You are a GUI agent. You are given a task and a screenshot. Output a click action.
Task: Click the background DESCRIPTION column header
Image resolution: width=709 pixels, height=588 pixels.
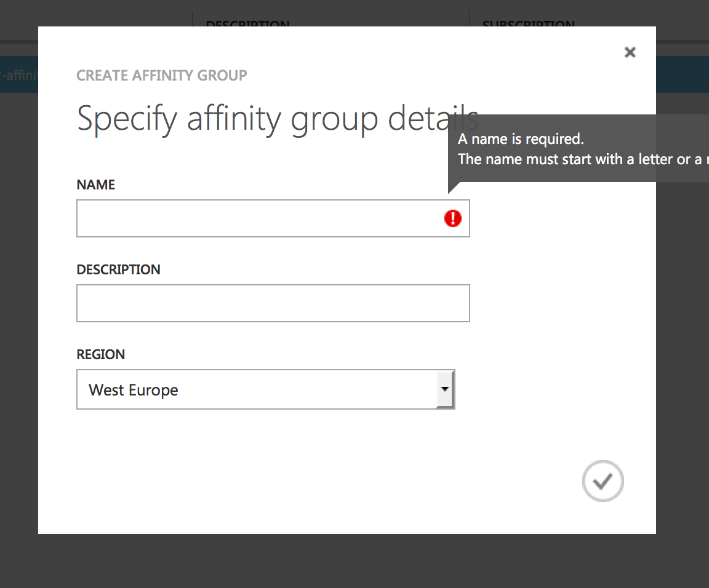[x=247, y=23]
